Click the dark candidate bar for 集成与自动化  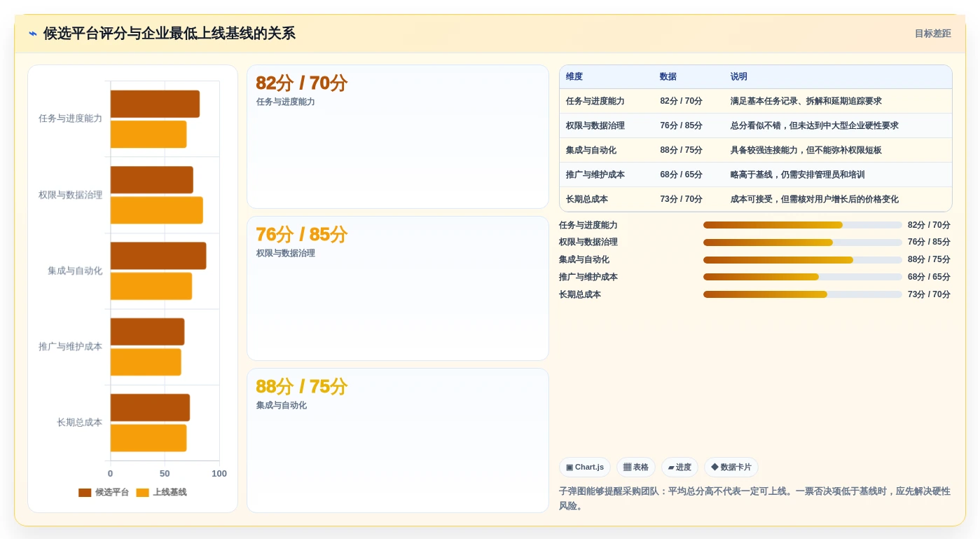158,256
